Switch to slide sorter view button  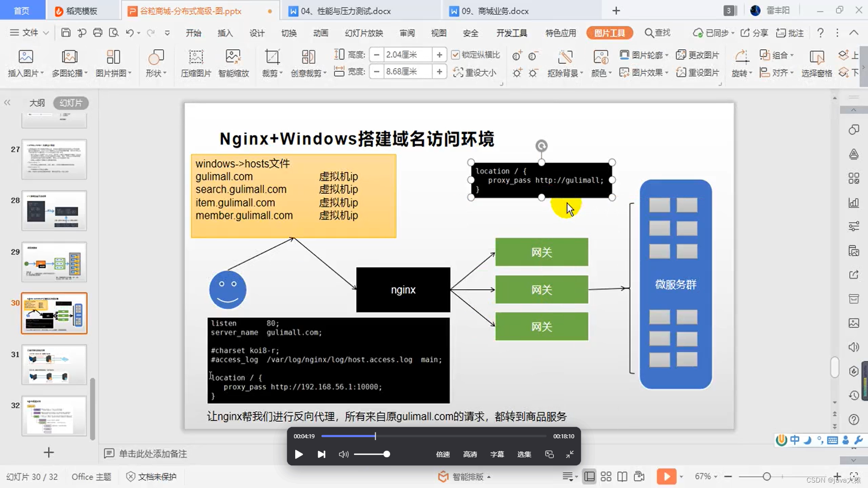click(606, 476)
